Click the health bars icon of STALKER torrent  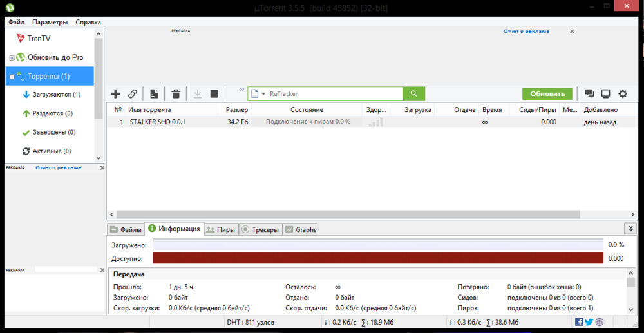(x=376, y=122)
